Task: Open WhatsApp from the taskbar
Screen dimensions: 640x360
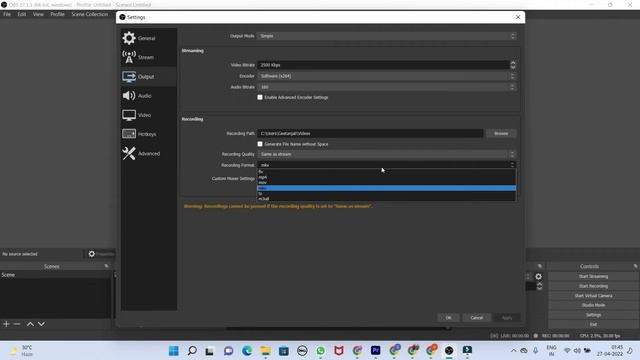Action: click(320, 351)
